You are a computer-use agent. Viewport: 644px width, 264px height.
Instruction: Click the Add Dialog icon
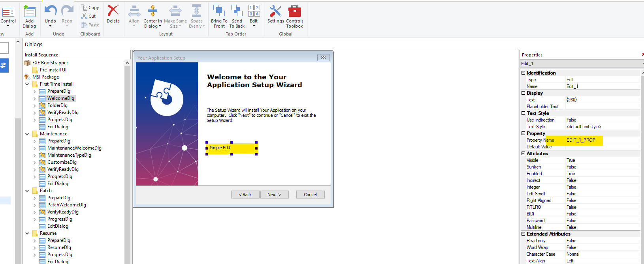pos(29,11)
